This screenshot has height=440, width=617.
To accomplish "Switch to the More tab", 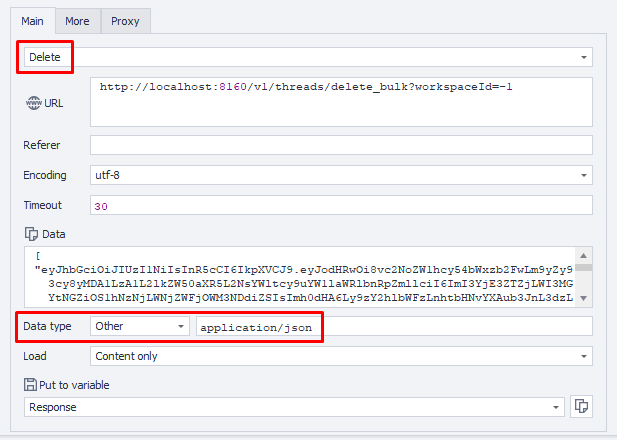I will [x=77, y=20].
